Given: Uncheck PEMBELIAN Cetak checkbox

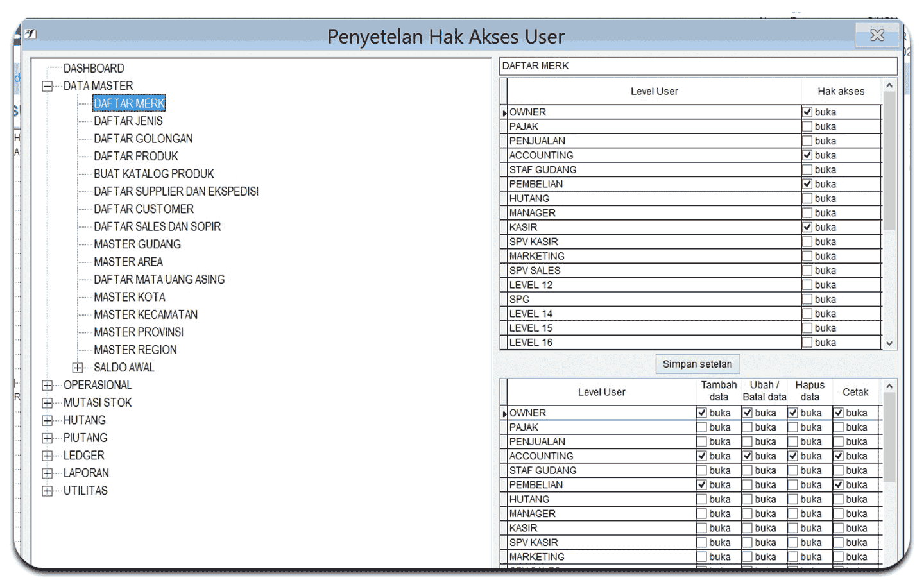Looking at the screenshot, I should 839,485.
